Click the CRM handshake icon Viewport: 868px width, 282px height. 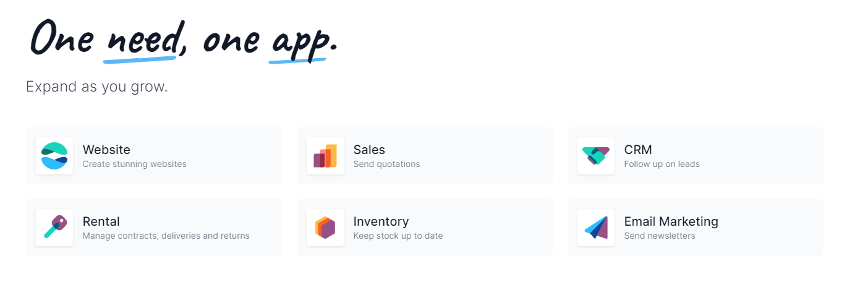pos(596,156)
